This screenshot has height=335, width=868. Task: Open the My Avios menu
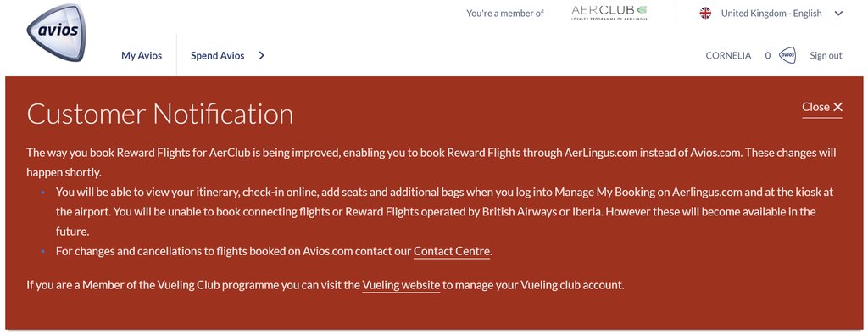142,55
